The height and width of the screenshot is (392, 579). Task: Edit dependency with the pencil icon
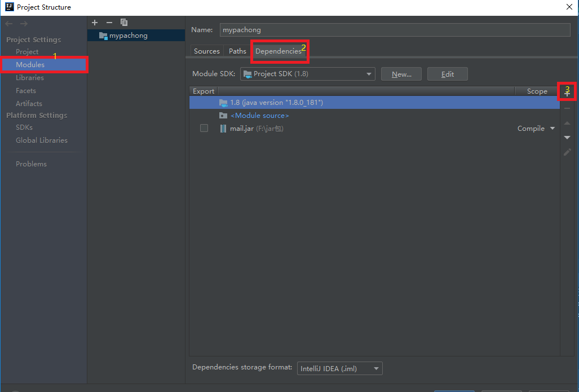tap(567, 152)
